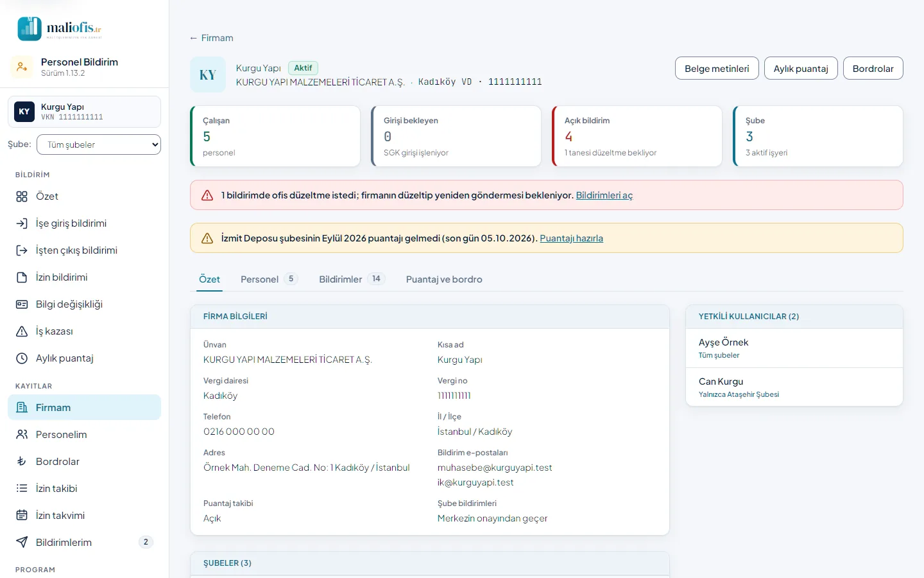Click the Personel Bildirim user icon
Viewport: 924px width, 578px height.
pos(22,67)
